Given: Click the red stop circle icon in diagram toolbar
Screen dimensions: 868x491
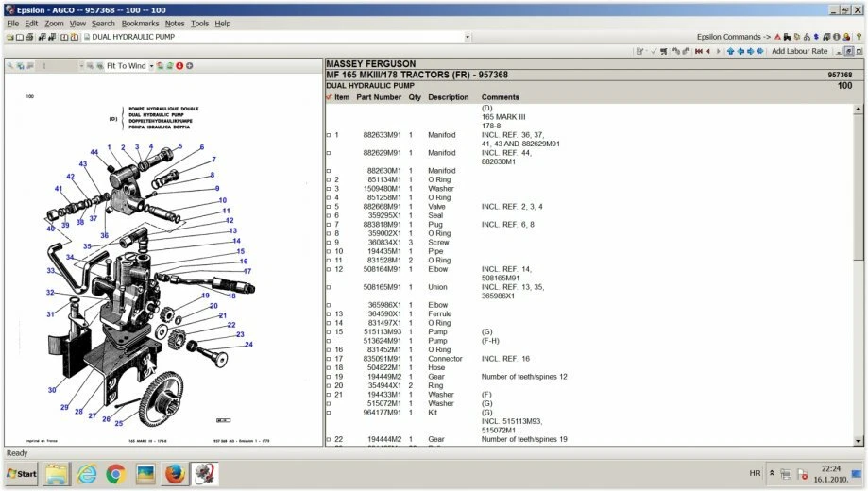Looking at the screenshot, I should click(x=179, y=66).
